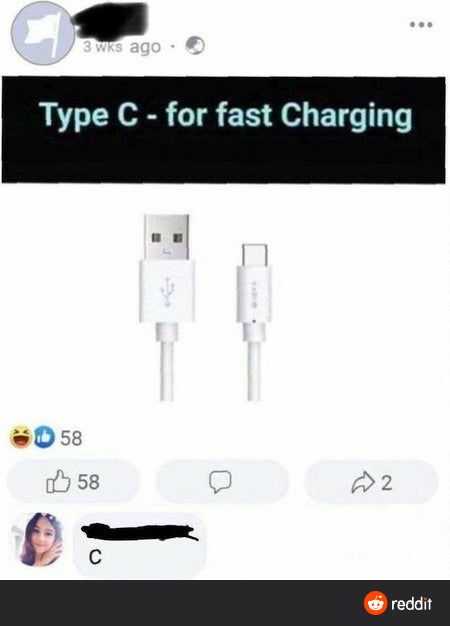Like the post with thumbs-up button
The image size is (450, 626).
[73, 481]
